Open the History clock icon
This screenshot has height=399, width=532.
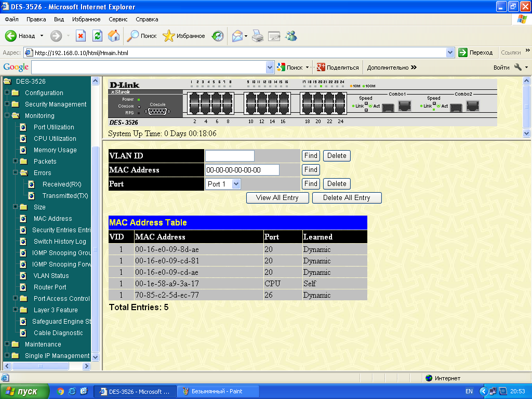218,36
